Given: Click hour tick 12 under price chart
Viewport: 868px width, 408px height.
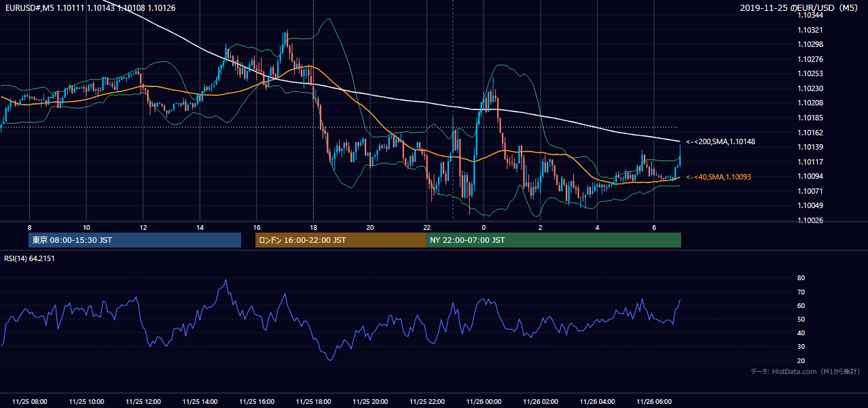Looking at the screenshot, I should pos(143,228).
